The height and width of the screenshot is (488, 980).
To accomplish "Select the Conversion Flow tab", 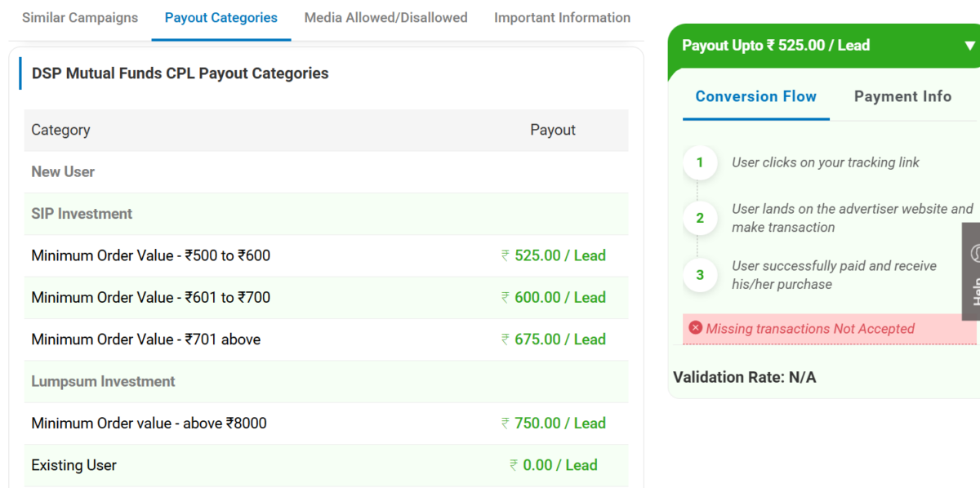I will coord(755,96).
